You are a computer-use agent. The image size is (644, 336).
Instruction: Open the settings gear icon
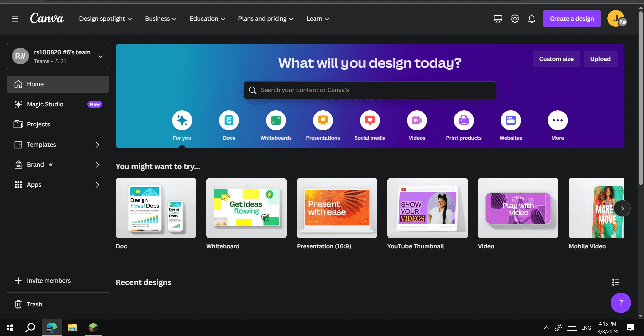(515, 19)
